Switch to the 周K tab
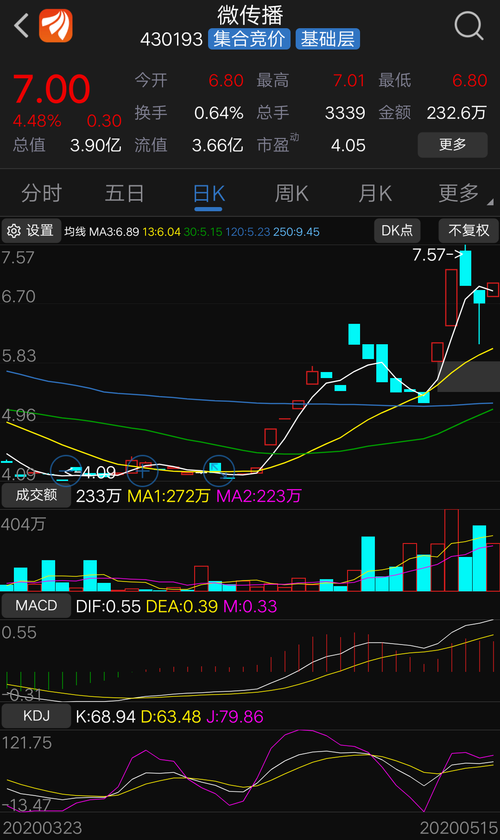 click(292, 193)
